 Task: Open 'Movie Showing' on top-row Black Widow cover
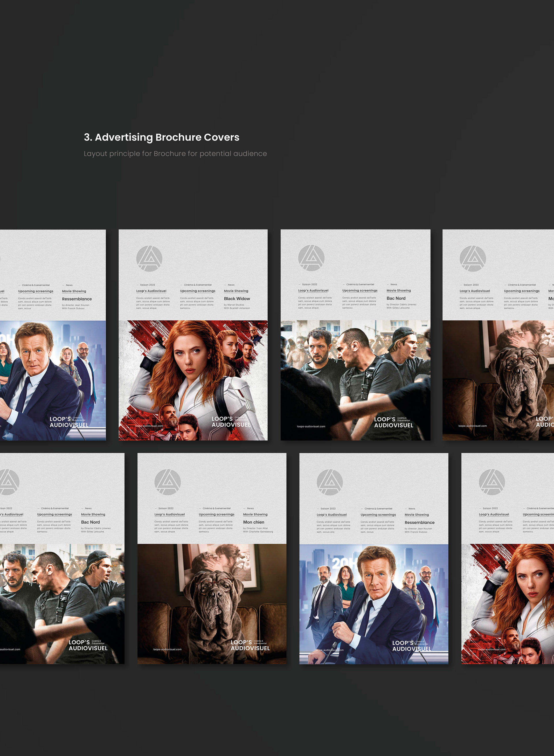236,291
